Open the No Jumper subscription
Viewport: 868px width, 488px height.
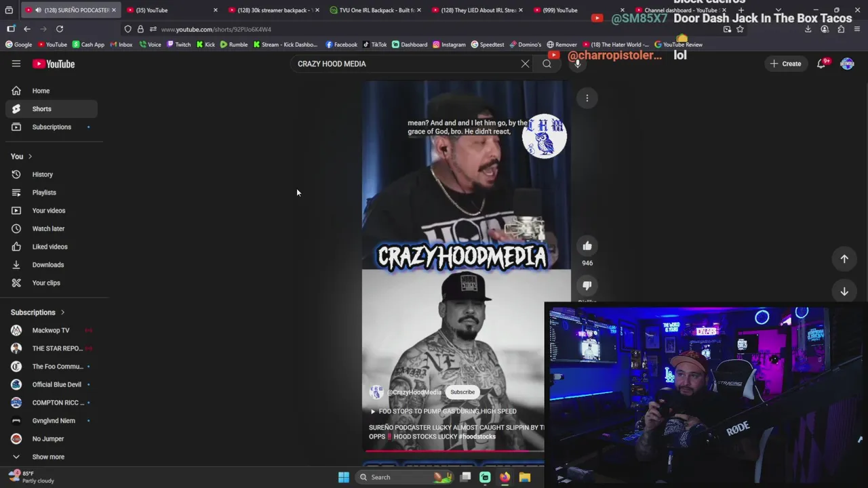tap(52, 439)
